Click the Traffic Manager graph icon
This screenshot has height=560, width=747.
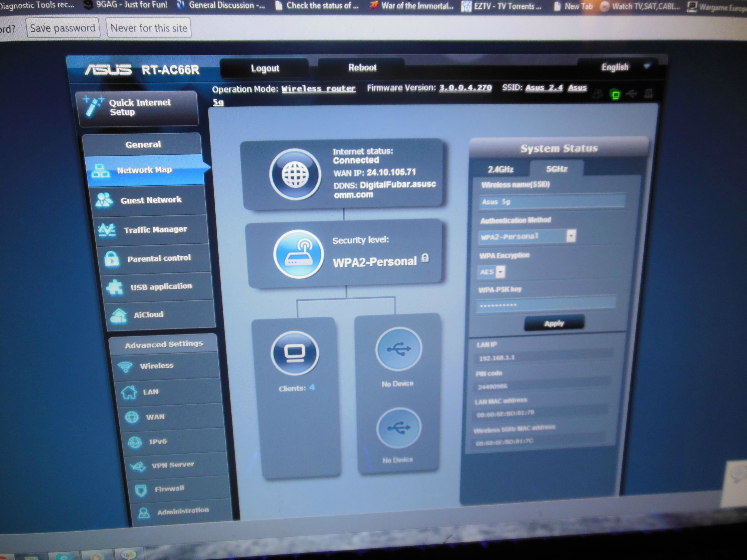[x=107, y=230]
